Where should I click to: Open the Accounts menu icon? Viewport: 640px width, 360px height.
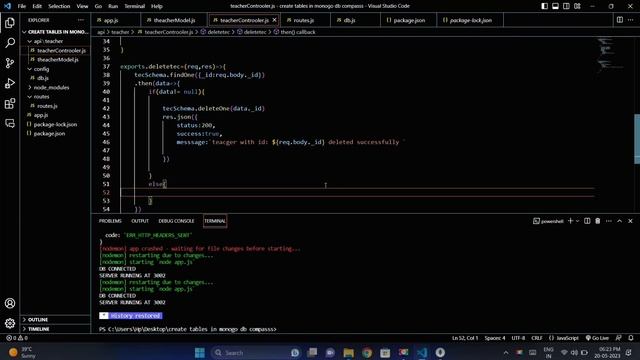click(x=10, y=303)
